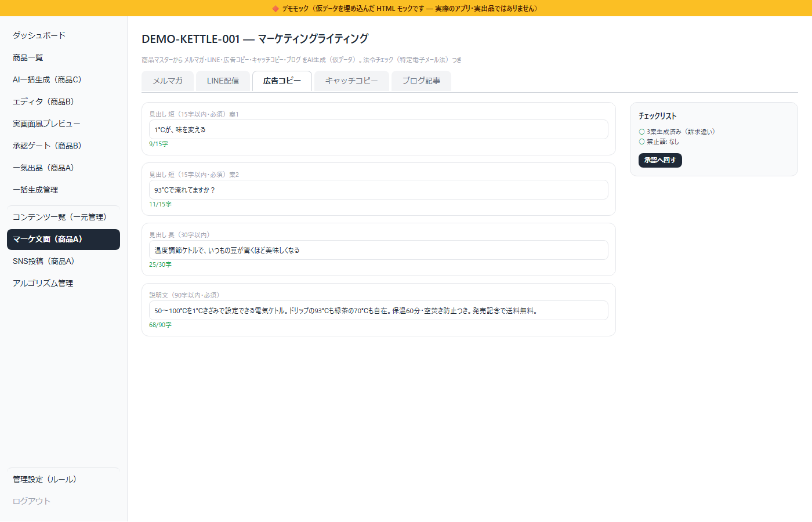
Task: Click the チェックリスト heading
Action: (x=658, y=116)
